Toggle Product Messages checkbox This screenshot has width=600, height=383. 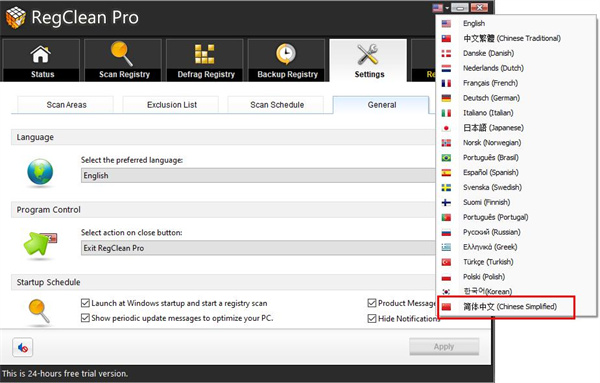pos(372,303)
